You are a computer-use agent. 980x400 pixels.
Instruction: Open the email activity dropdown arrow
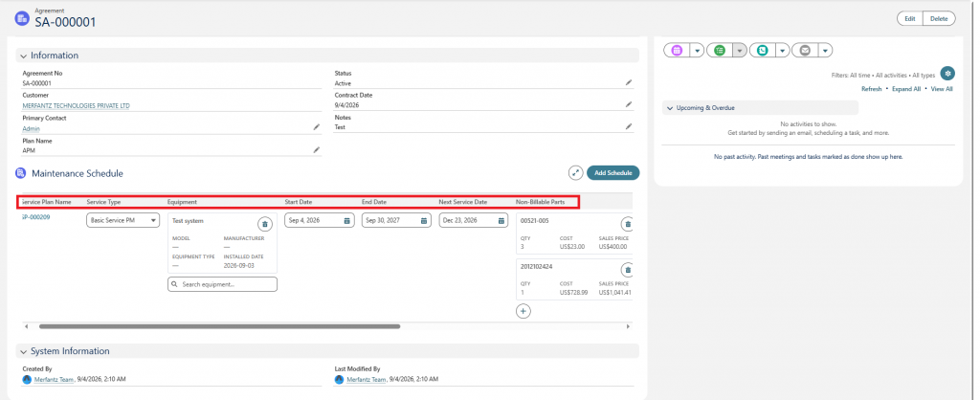(825, 51)
